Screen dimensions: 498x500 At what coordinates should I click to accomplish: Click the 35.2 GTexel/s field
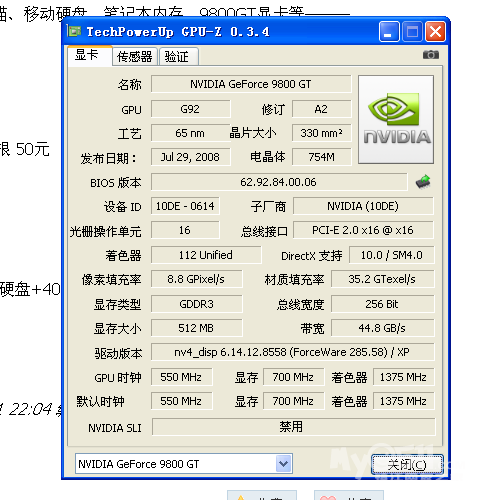click(383, 279)
